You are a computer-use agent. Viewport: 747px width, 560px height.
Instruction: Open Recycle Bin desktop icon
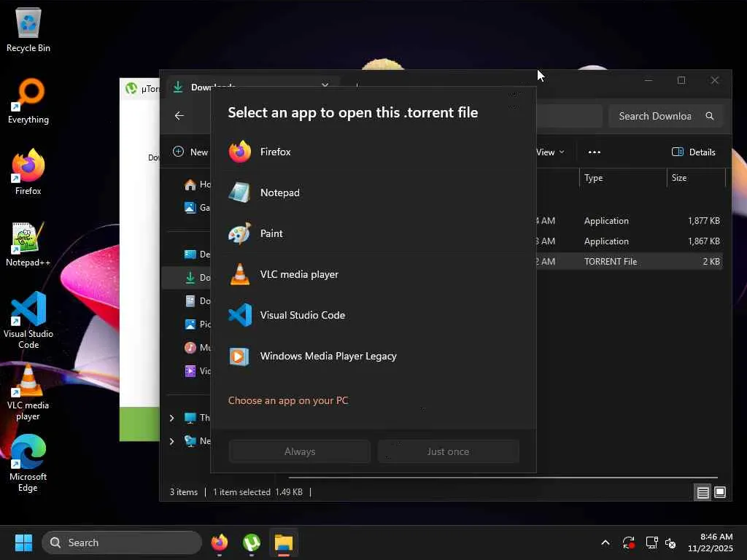tap(28, 31)
